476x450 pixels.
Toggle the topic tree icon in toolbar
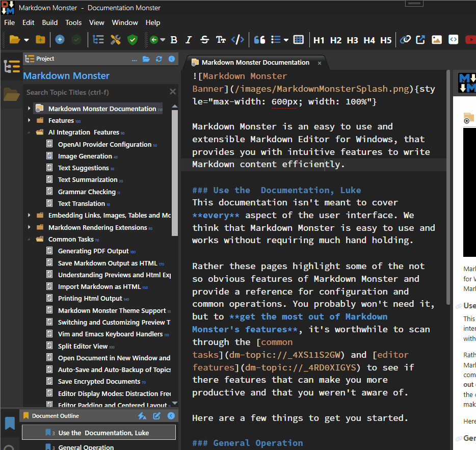(x=98, y=39)
